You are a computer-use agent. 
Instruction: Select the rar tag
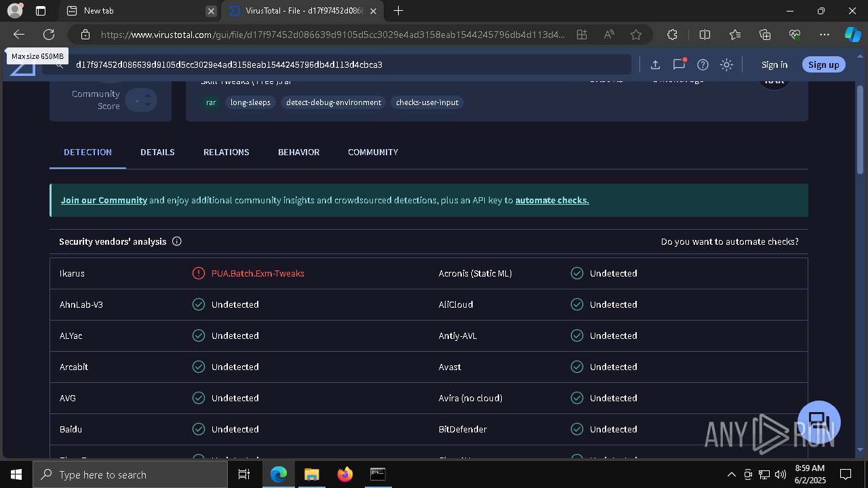click(211, 102)
